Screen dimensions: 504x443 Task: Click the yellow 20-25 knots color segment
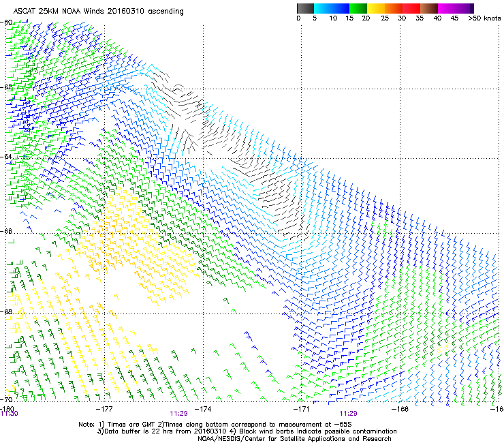pyautogui.click(x=376, y=8)
